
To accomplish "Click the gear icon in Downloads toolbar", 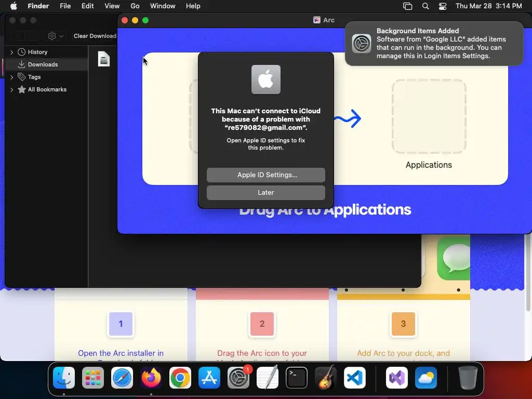I will coord(52,36).
